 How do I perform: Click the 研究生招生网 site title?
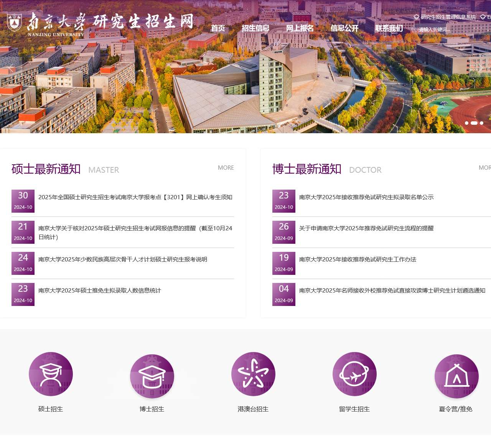143,21
